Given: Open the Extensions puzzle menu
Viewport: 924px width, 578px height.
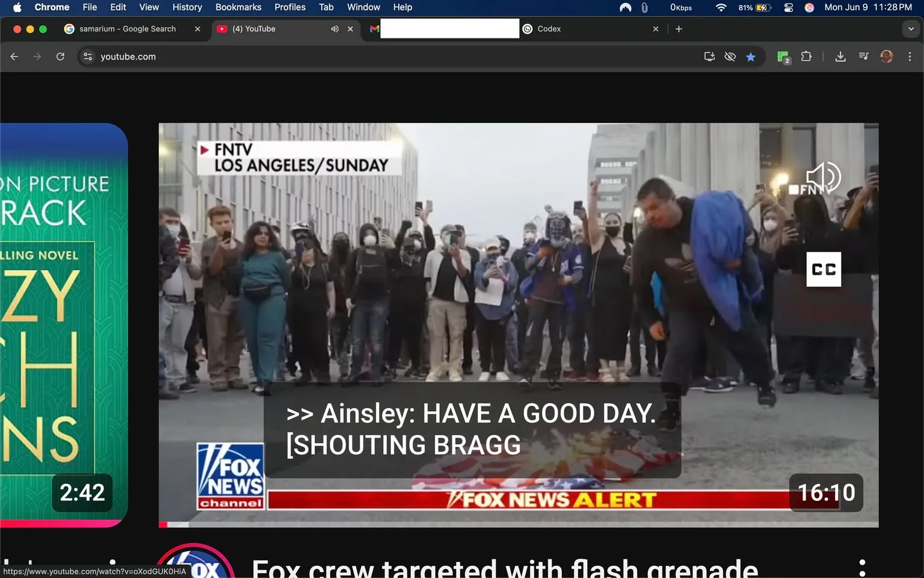Looking at the screenshot, I should (x=806, y=57).
